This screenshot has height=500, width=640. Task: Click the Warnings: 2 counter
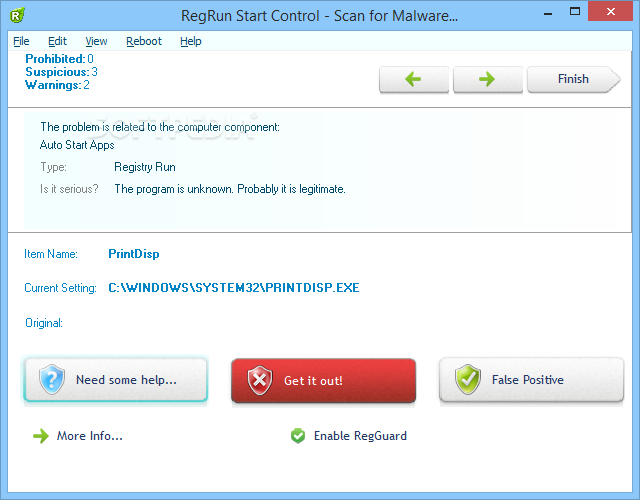pos(57,85)
